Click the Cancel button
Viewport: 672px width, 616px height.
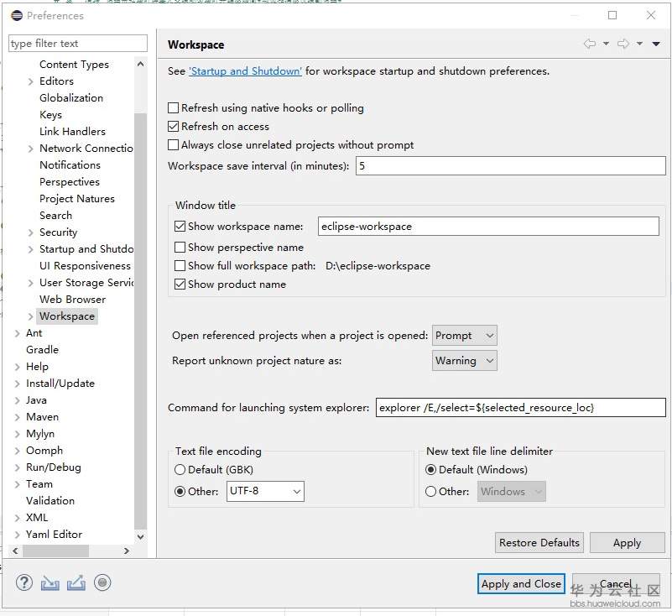[x=616, y=584]
